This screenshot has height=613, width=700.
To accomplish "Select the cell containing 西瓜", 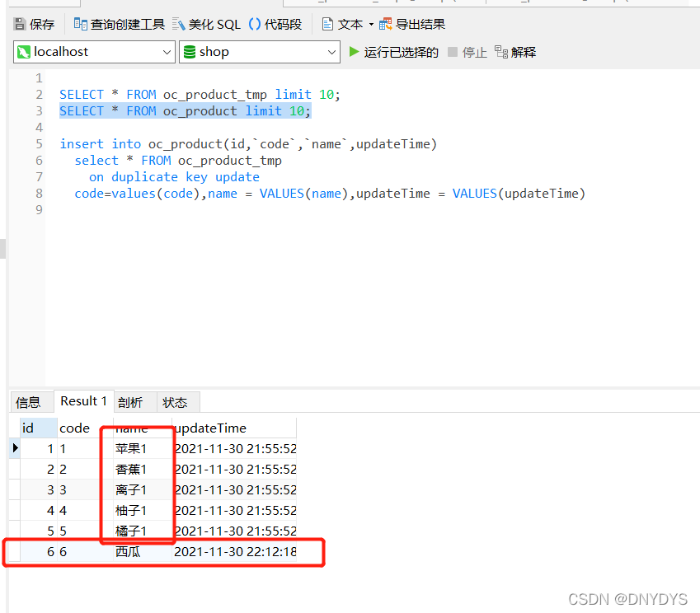I will point(143,551).
